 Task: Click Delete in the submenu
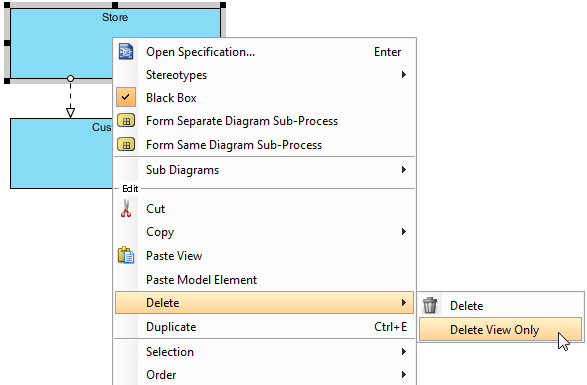(x=501, y=306)
